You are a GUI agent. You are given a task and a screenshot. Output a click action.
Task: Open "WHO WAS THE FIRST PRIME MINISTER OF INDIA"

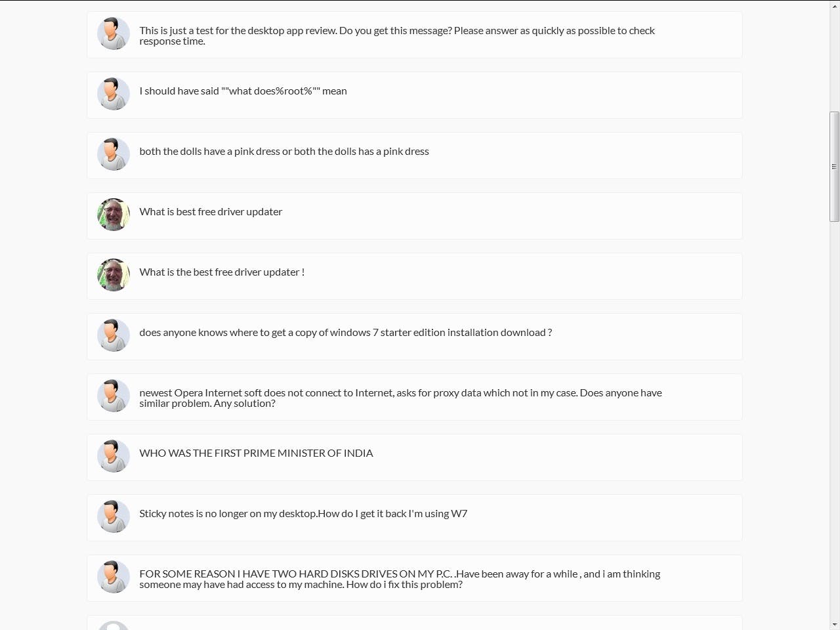(x=256, y=453)
